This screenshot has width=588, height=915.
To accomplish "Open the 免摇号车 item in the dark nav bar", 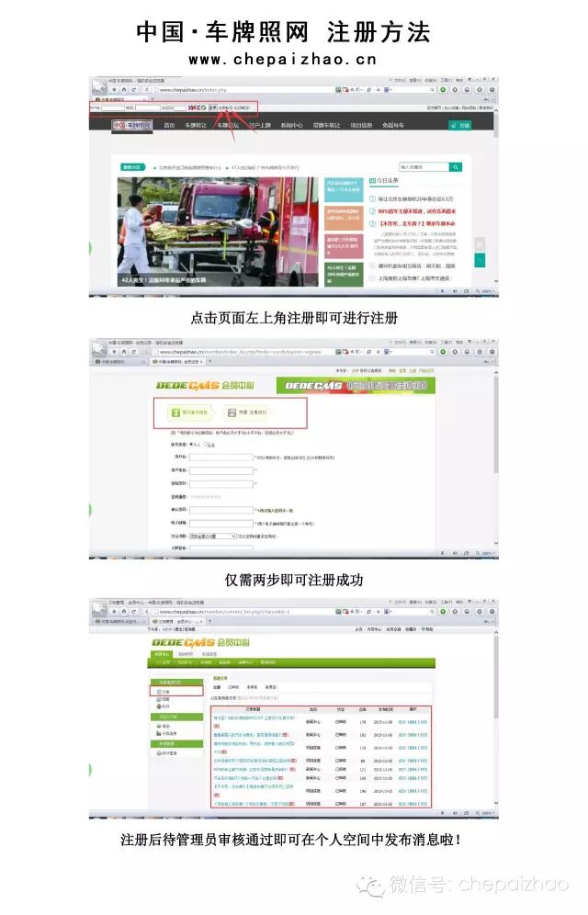I will (x=393, y=126).
